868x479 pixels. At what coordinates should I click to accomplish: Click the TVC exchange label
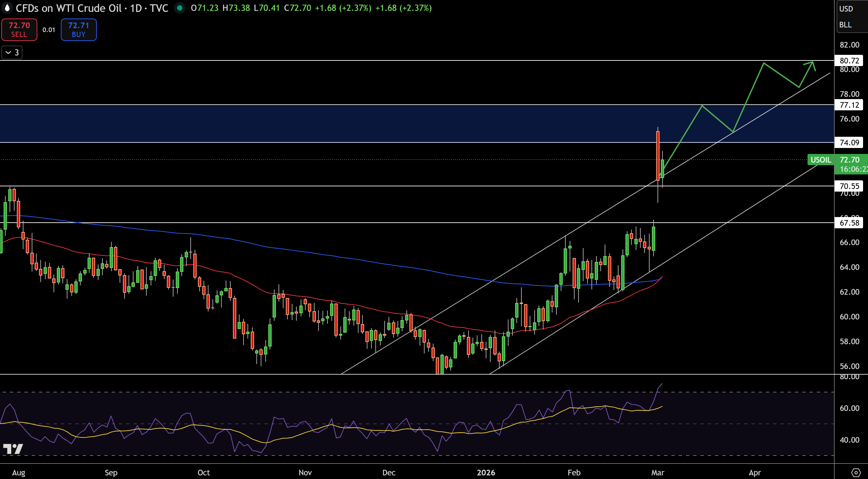click(159, 8)
